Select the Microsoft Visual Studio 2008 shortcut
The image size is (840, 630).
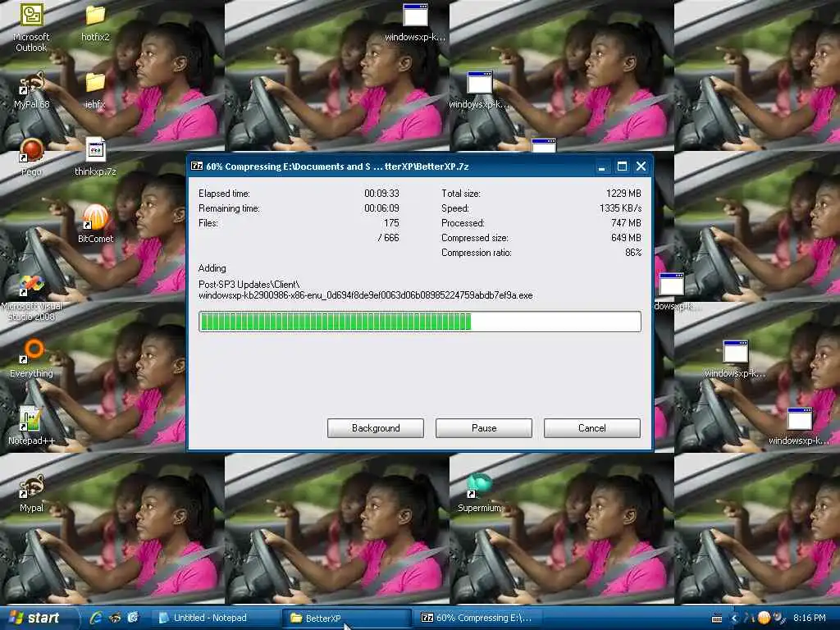click(32, 297)
